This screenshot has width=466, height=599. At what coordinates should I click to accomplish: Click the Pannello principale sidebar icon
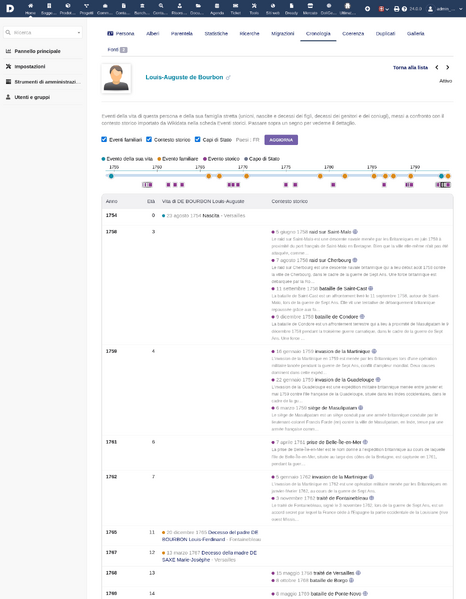pos(8,51)
